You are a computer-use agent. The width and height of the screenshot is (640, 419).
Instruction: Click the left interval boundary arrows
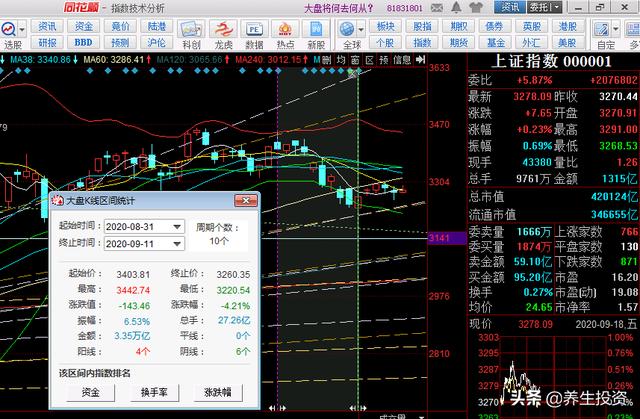(278, 408)
